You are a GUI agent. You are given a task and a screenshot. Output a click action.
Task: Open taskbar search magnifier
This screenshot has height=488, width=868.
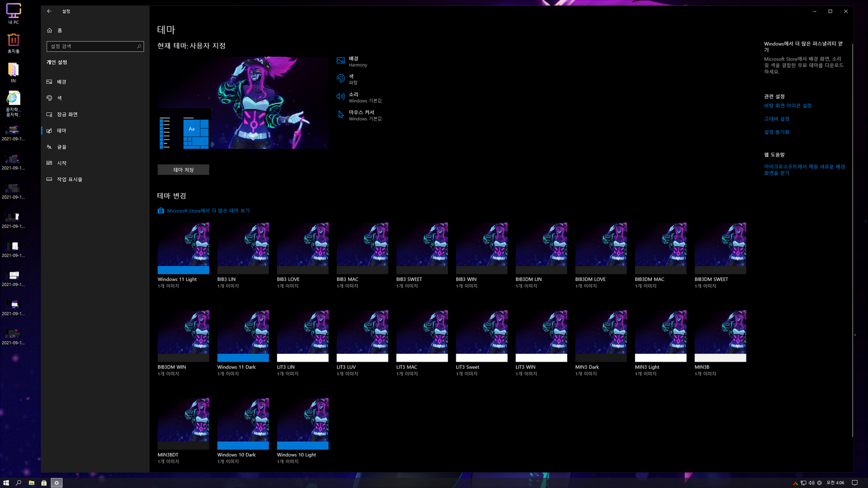pos(18,483)
